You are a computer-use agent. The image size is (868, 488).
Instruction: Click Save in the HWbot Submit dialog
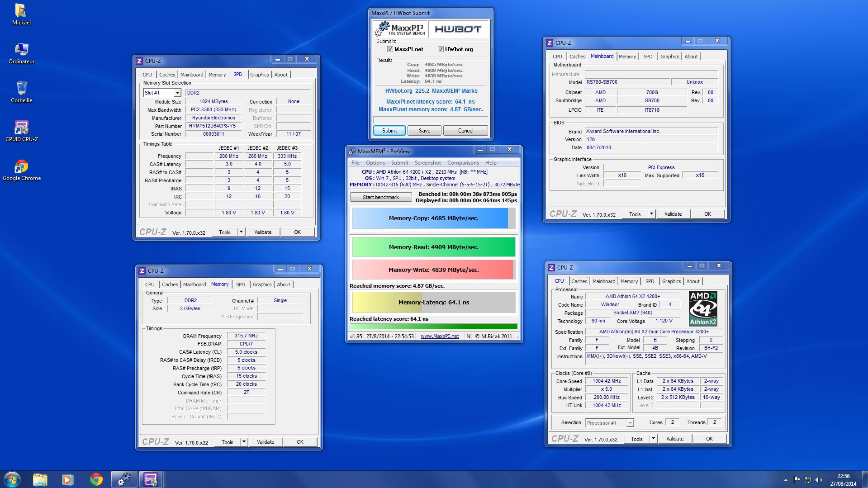[424, 131]
